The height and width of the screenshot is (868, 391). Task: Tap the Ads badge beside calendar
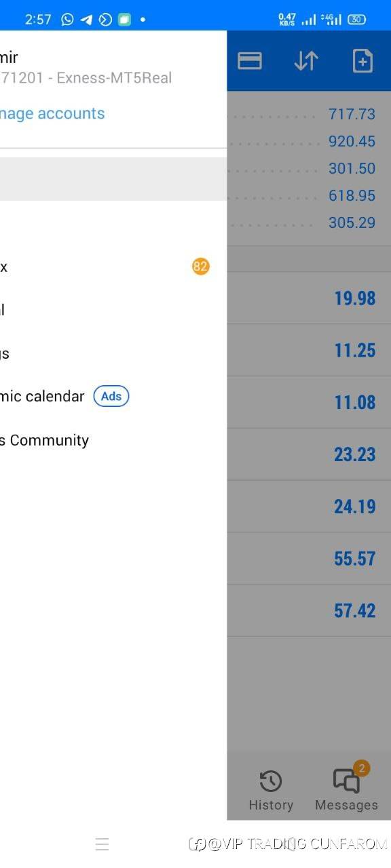pyautogui.click(x=111, y=396)
